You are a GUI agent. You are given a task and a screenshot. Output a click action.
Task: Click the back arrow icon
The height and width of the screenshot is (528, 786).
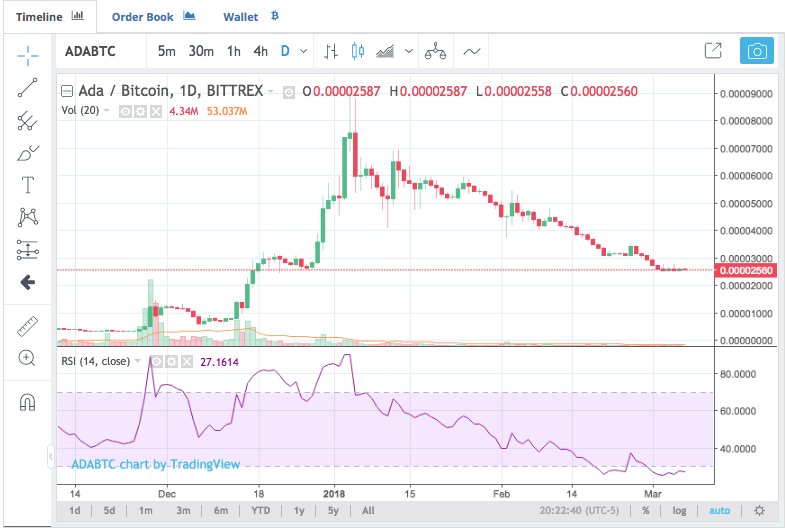click(x=28, y=282)
